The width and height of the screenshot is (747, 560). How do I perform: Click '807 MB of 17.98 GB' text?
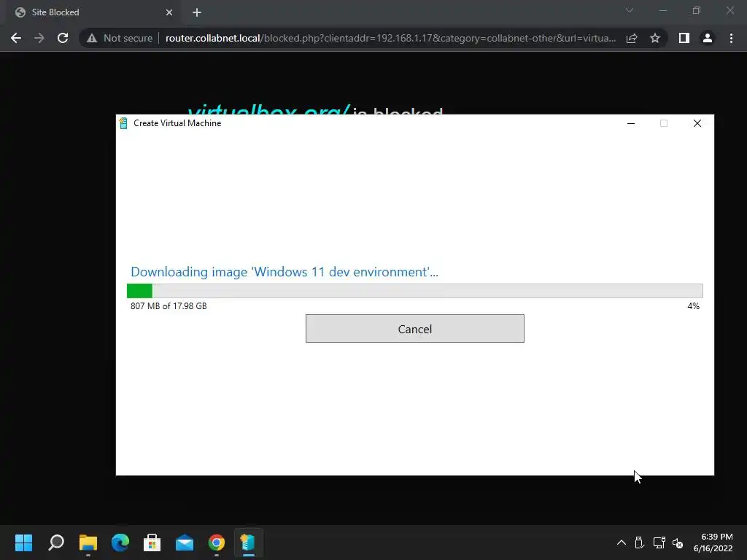pyautogui.click(x=169, y=306)
